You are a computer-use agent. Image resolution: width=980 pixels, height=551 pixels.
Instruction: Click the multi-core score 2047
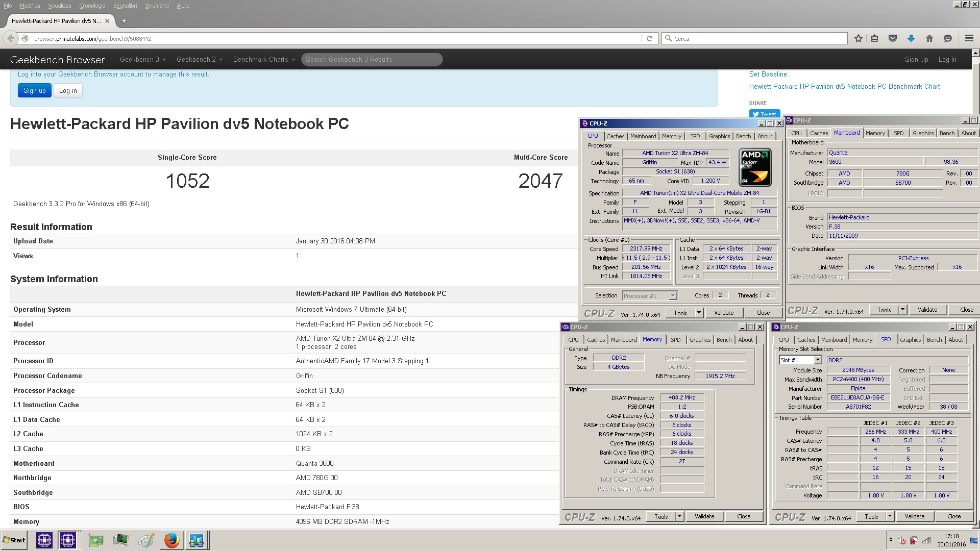[x=541, y=181]
